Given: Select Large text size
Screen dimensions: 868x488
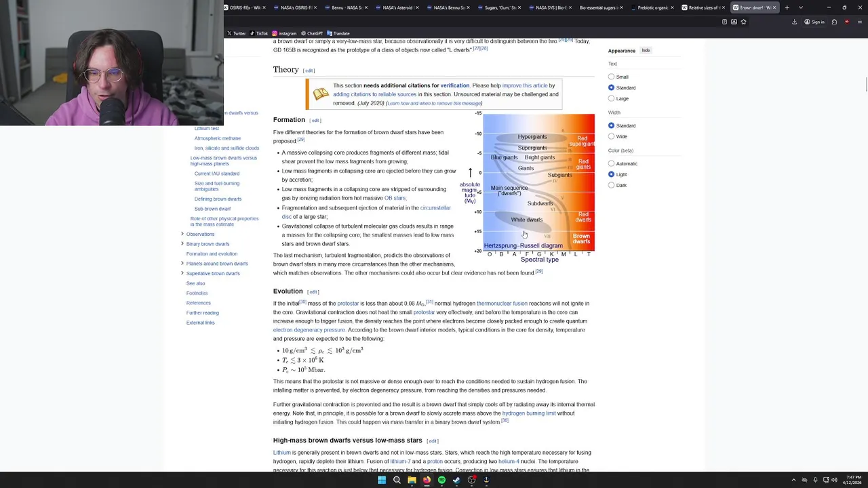Looking at the screenshot, I should click(x=611, y=98).
